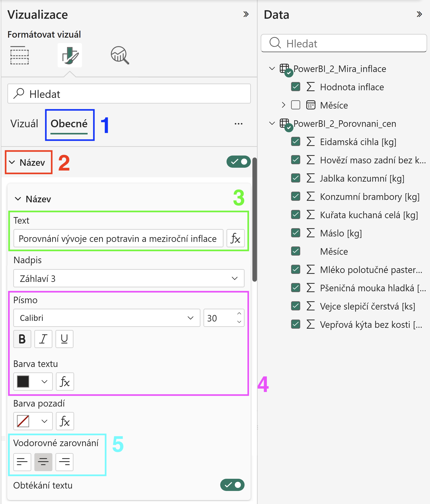Uncheck the Jablka konzumní [kg] checkbox
Screen dimensions: 430x504
coord(296,178)
